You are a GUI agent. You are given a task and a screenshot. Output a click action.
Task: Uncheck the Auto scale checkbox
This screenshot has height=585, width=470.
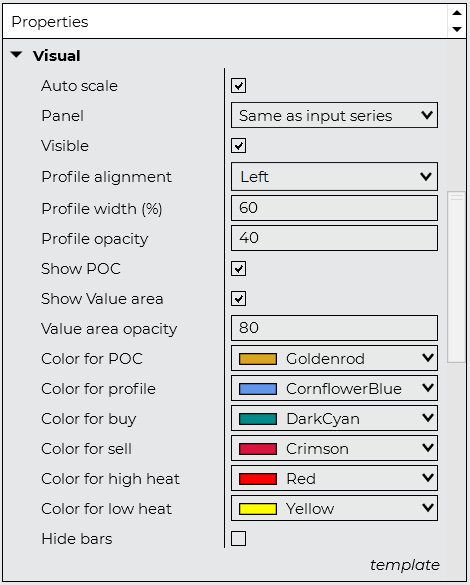[238, 86]
